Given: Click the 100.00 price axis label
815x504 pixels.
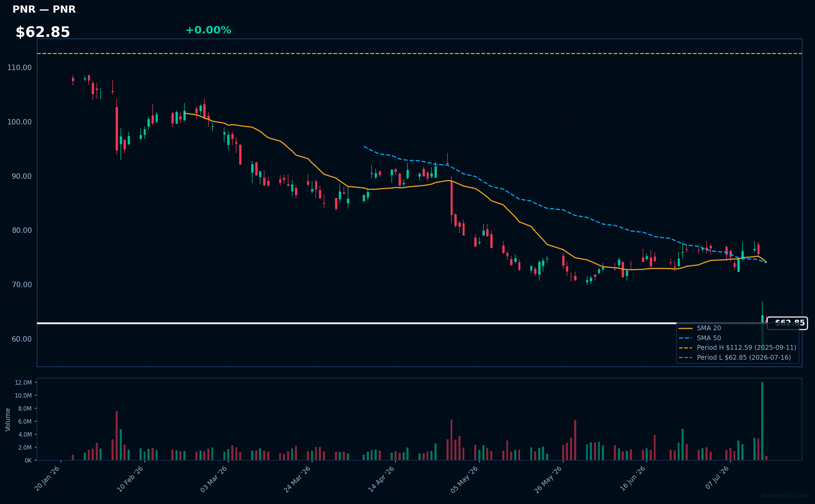Looking at the screenshot, I should (x=20, y=122).
